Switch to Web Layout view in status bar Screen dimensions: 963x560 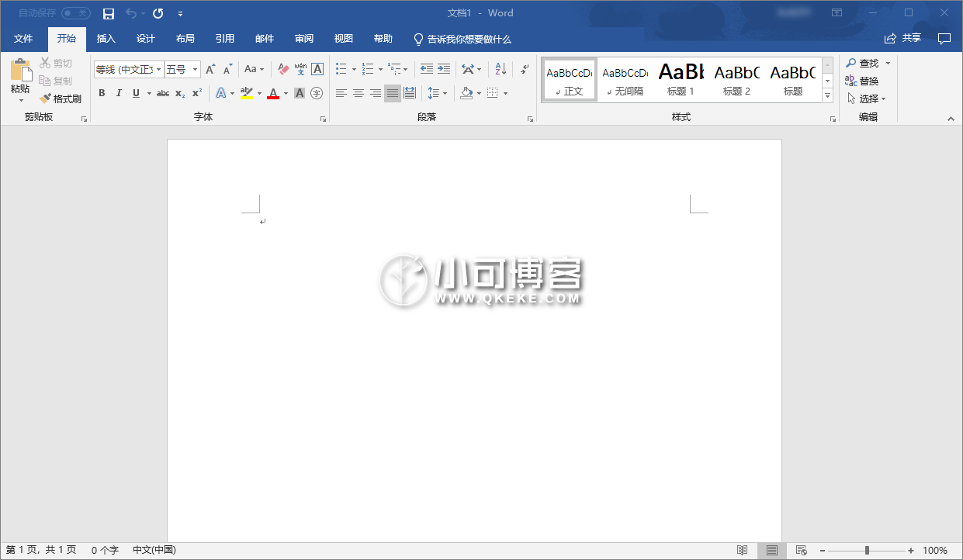point(802,551)
